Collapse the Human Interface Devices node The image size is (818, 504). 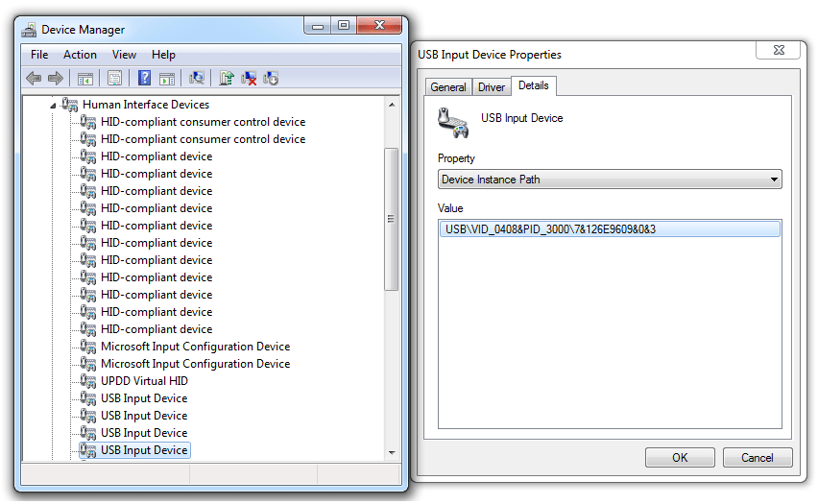click(53, 106)
